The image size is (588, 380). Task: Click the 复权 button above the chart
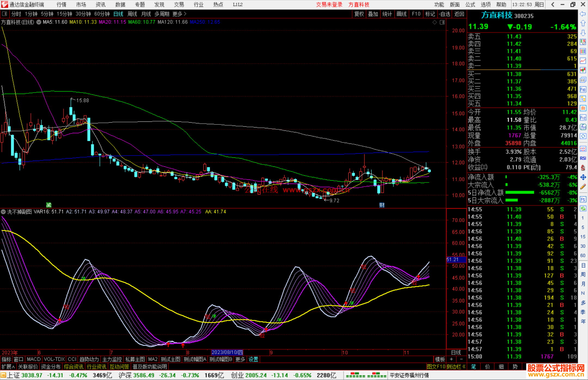(x=359, y=14)
